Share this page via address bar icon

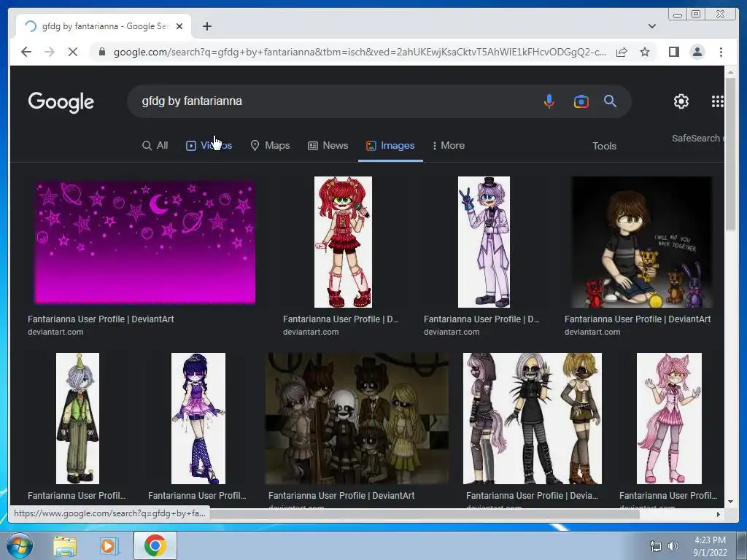622,52
